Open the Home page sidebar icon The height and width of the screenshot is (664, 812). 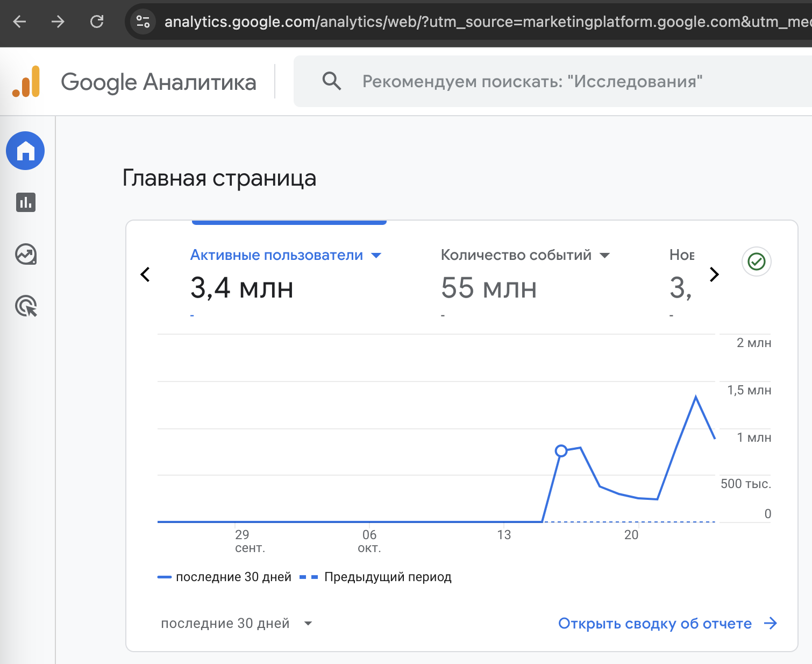(25, 151)
